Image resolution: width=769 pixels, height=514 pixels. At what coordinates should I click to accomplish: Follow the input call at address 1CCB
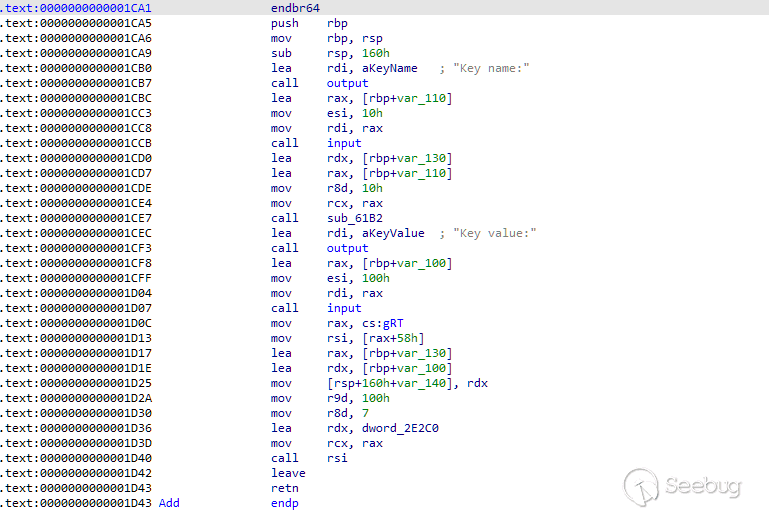click(x=344, y=143)
